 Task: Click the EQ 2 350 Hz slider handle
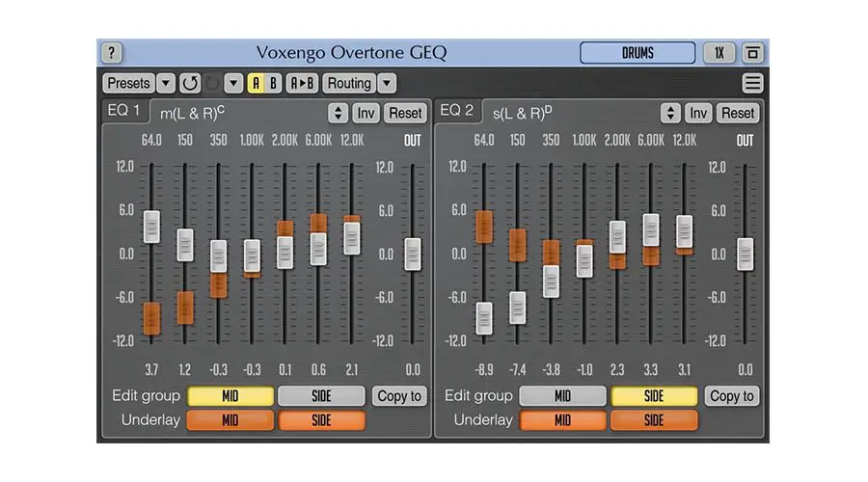551,281
